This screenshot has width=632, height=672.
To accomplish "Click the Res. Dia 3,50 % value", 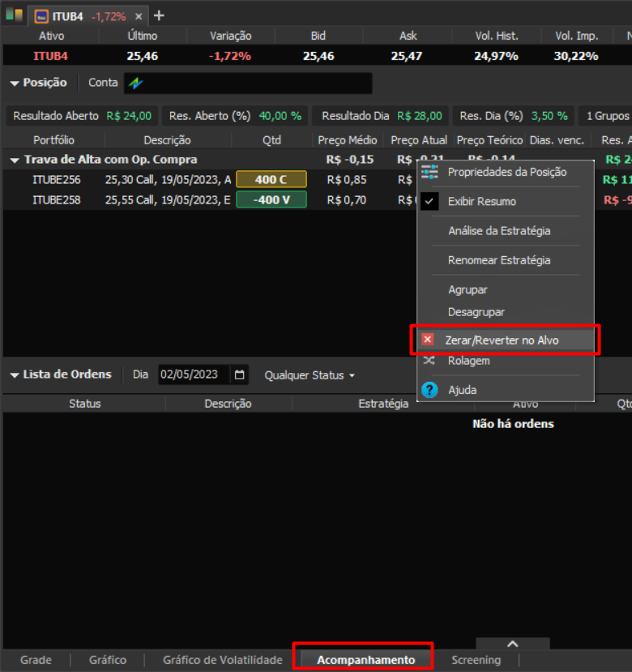I will 549,116.
